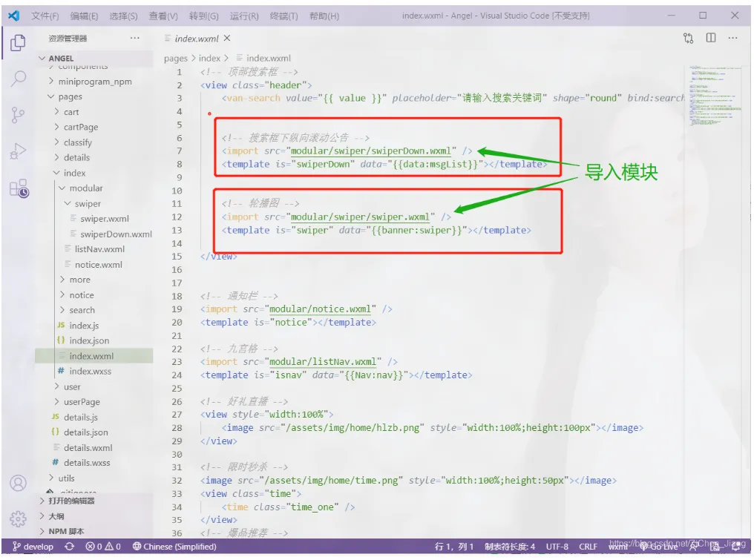Show errors and warnings count
754x560 pixels.
click(x=103, y=547)
